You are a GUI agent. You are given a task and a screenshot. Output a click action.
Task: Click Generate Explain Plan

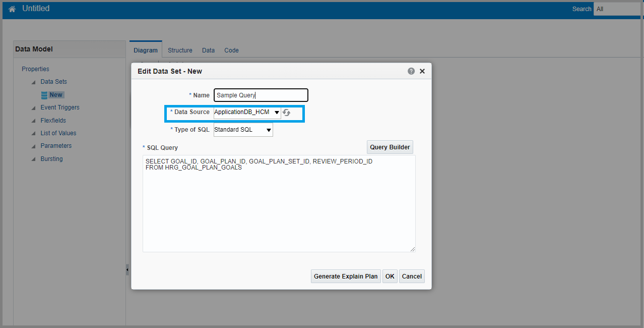point(346,276)
